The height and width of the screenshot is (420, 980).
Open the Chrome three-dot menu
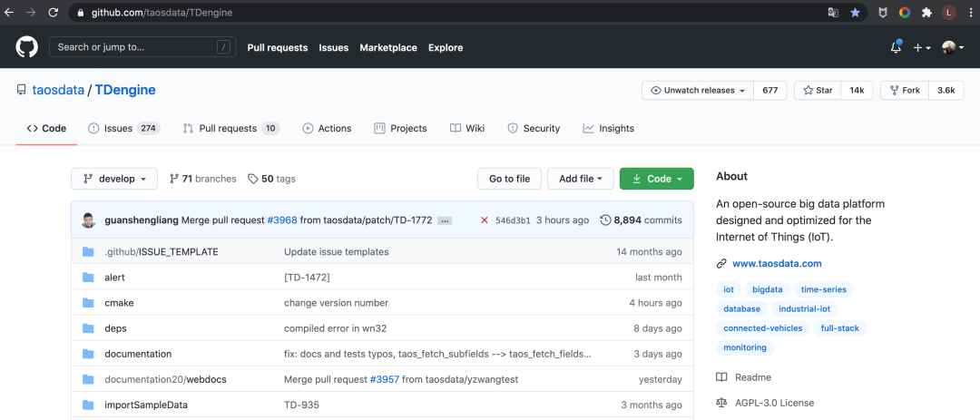point(969,12)
